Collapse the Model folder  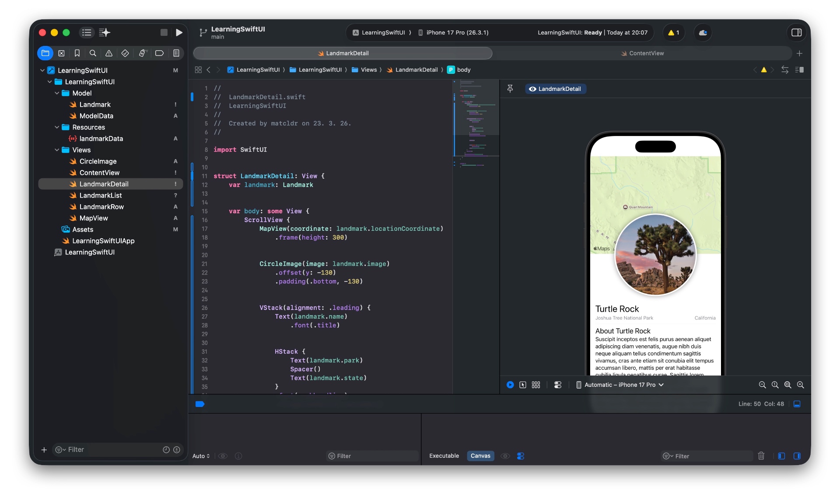point(57,93)
